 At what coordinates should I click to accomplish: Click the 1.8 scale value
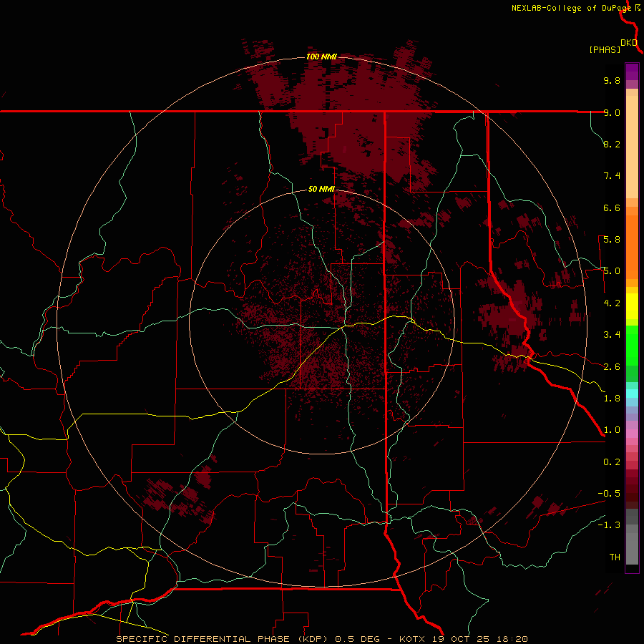(x=612, y=399)
